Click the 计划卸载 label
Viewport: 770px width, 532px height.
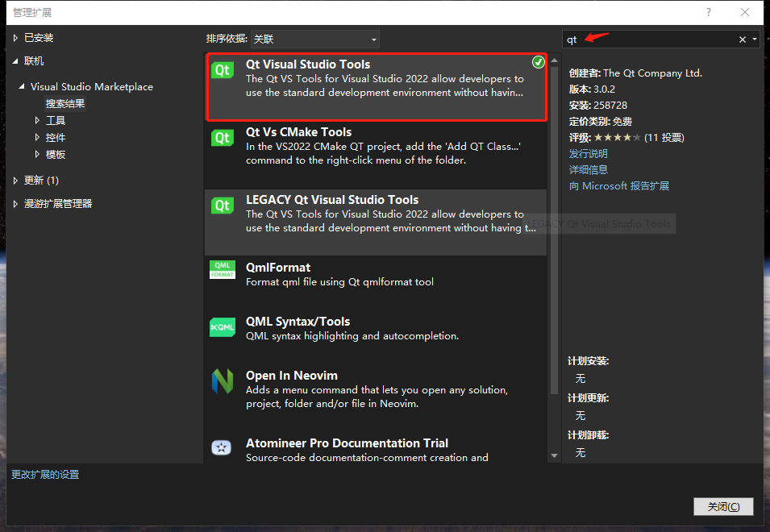point(588,435)
